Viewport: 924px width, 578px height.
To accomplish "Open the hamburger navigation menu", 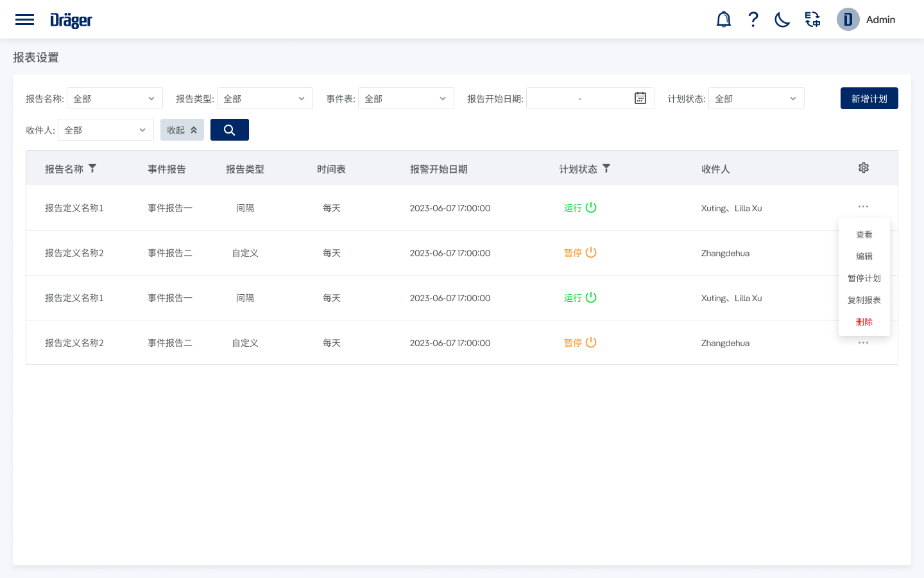I will click(x=24, y=19).
